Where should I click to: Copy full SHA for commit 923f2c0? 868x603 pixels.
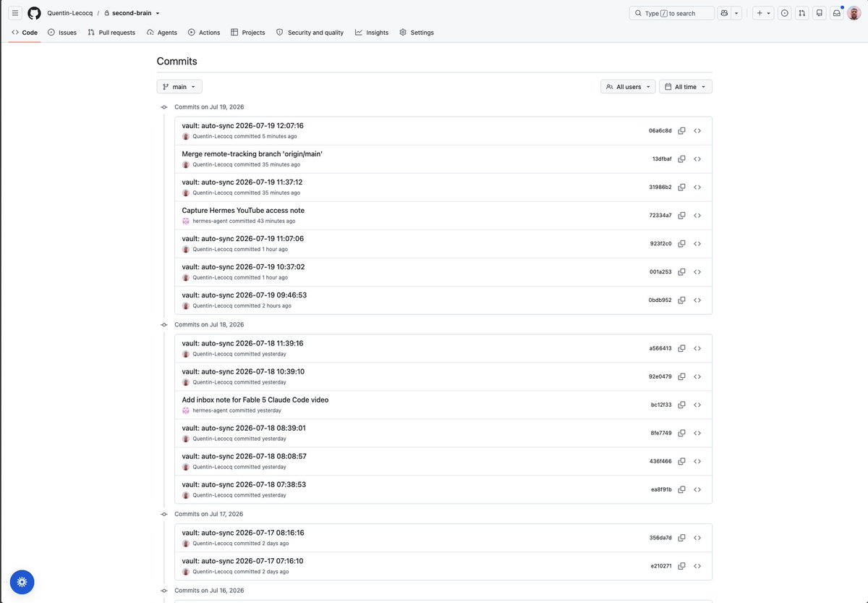pos(681,244)
